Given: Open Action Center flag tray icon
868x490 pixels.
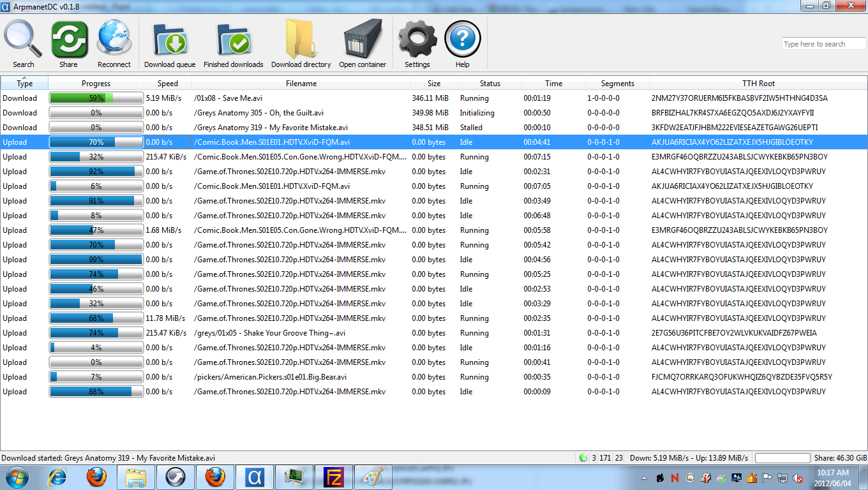Looking at the screenshot, I should pyautogui.click(x=767, y=478).
